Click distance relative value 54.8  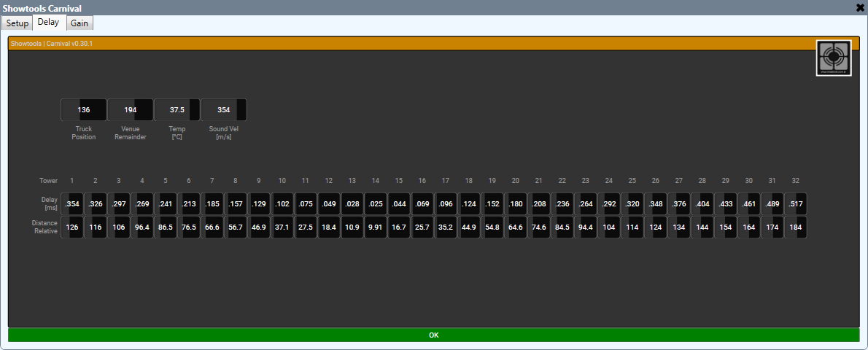(x=492, y=227)
